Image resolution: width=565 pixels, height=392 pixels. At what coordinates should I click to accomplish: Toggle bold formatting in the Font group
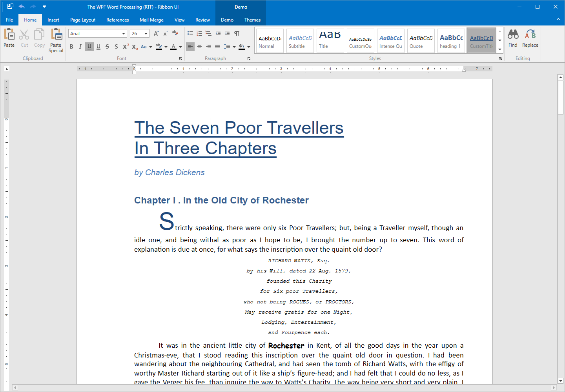[71, 46]
